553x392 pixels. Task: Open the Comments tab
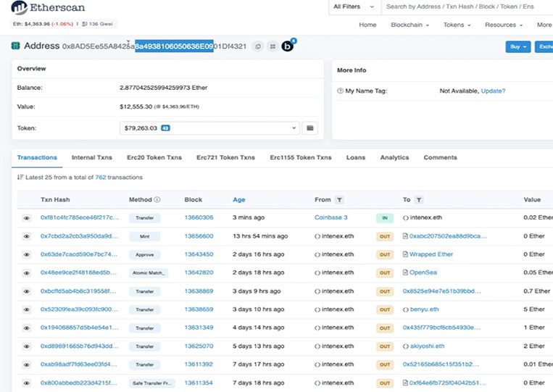[x=440, y=157]
